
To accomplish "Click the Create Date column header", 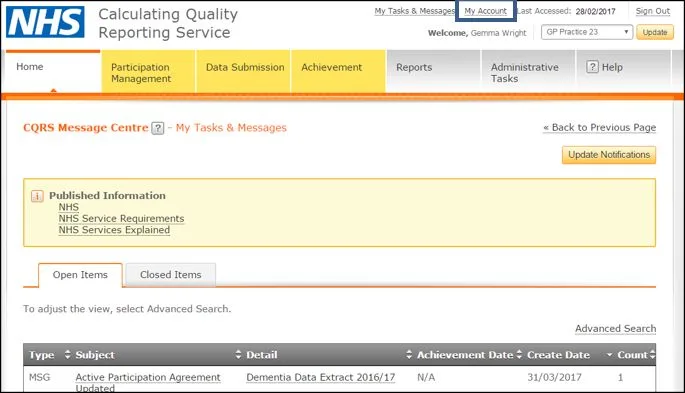I will click(x=558, y=355).
